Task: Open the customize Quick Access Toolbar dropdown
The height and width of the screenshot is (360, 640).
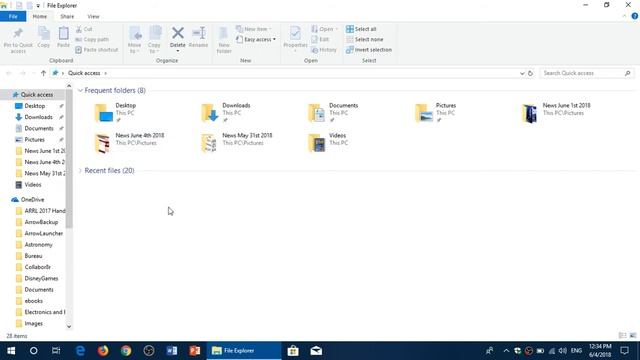Action: point(38,6)
